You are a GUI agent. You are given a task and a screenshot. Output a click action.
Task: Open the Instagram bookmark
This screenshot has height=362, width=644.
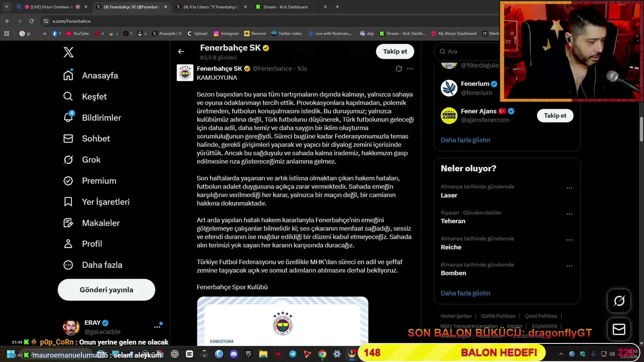pos(226,34)
